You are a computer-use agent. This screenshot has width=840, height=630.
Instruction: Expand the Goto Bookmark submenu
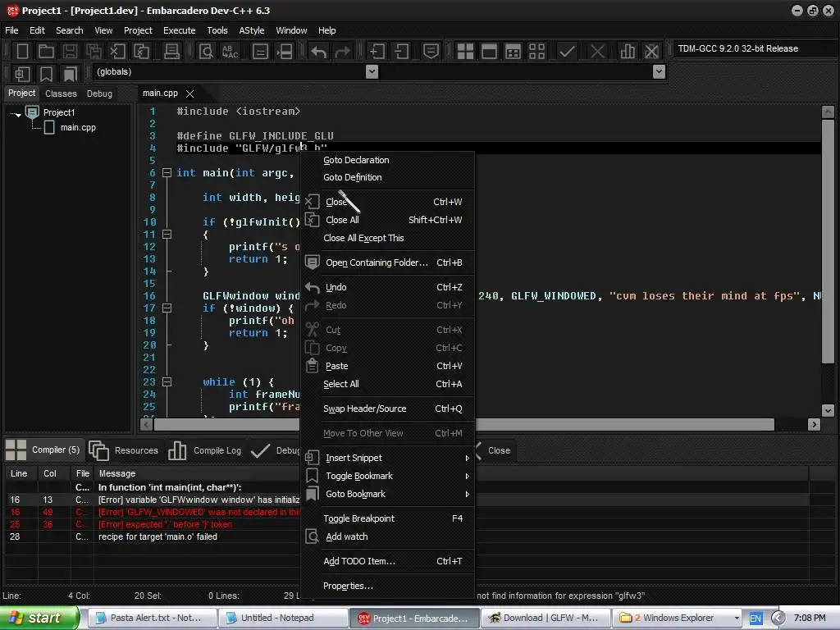(387, 494)
